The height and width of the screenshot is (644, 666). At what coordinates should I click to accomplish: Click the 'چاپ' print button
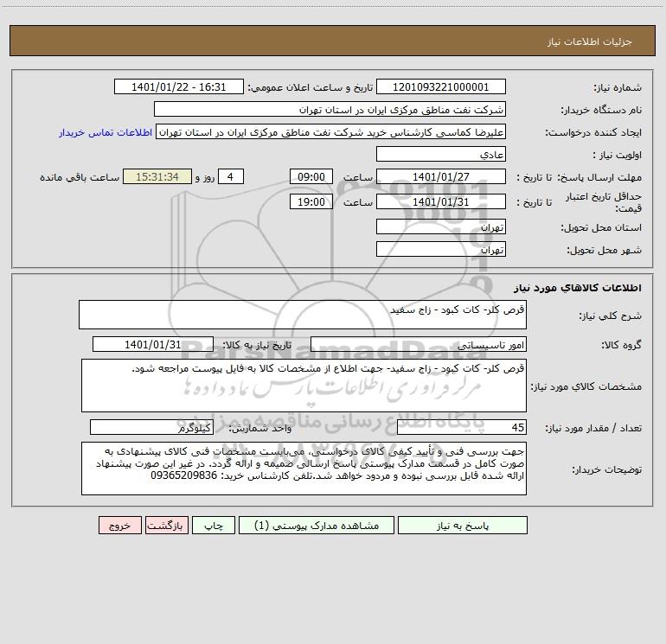tap(214, 526)
